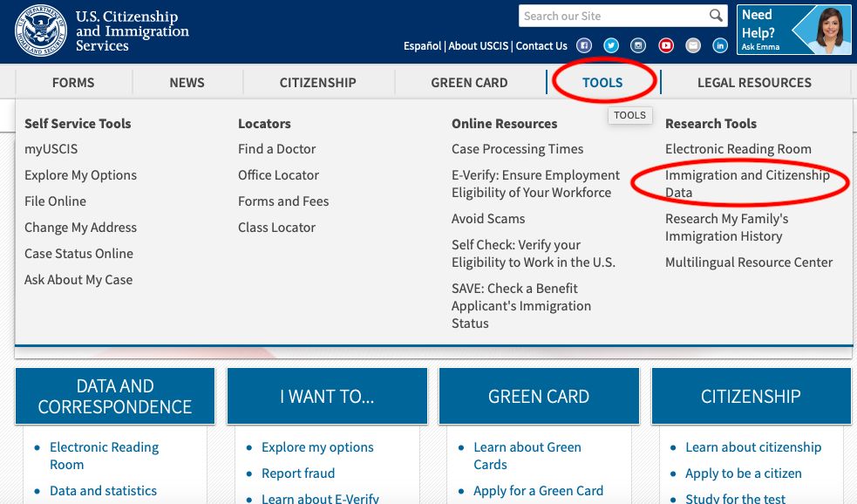
Task: Click the DATA AND CORRESPONDENCE panel header
Action: click(x=115, y=396)
